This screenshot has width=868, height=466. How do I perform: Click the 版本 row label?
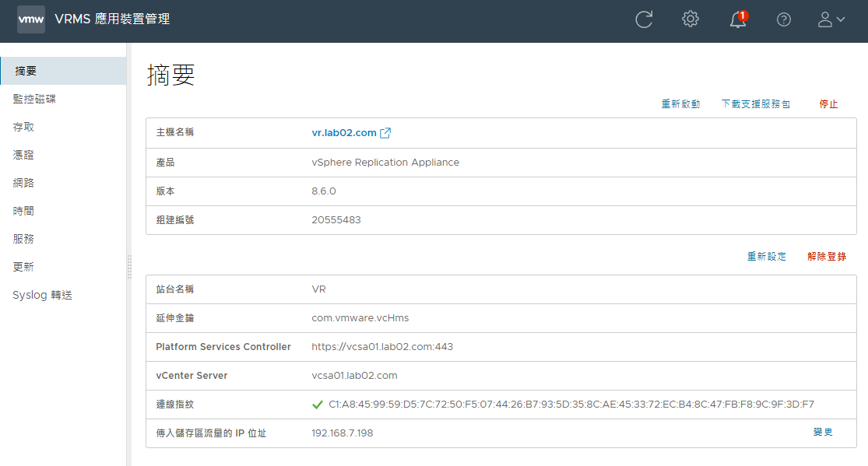coord(166,191)
